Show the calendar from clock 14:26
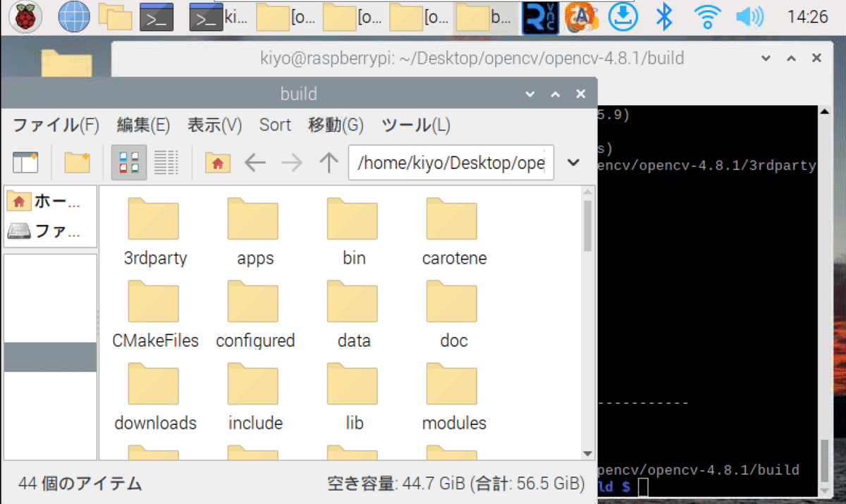846x504 pixels. click(807, 17)
